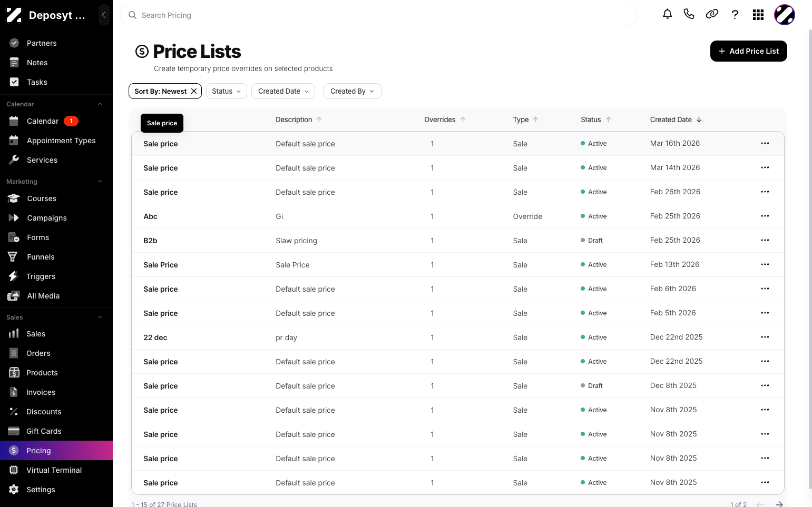Screen dimensions: 812x507
Task: Open Virtual Terminal in sidebar
Action: point(56,470)
